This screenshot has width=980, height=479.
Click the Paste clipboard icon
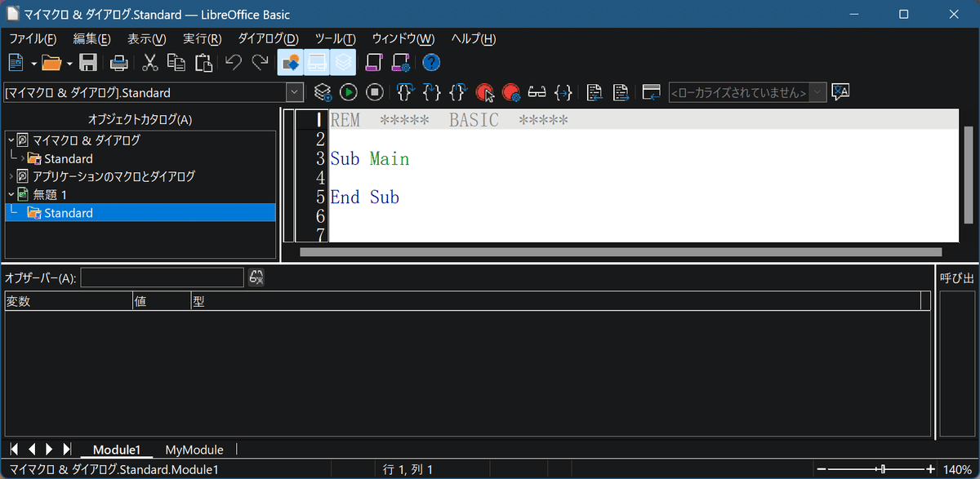click(203, 62)
